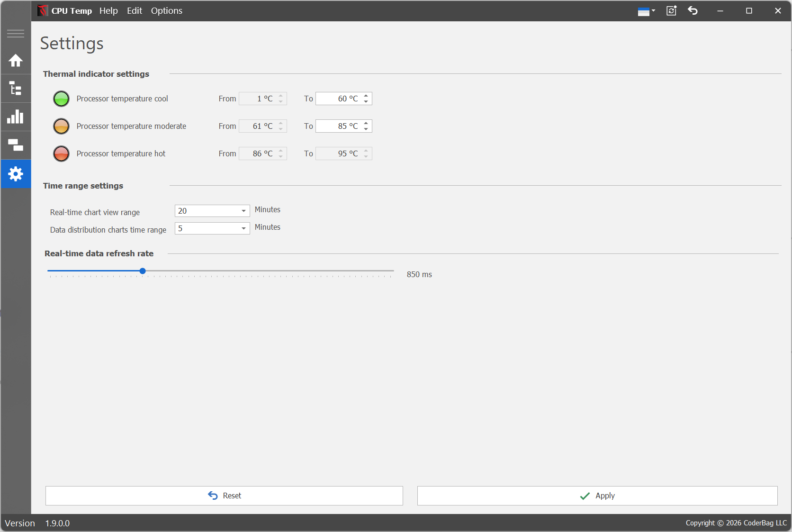
Task: Click the screenshot capture icon in title bar
Action: (x=671, y=11)
